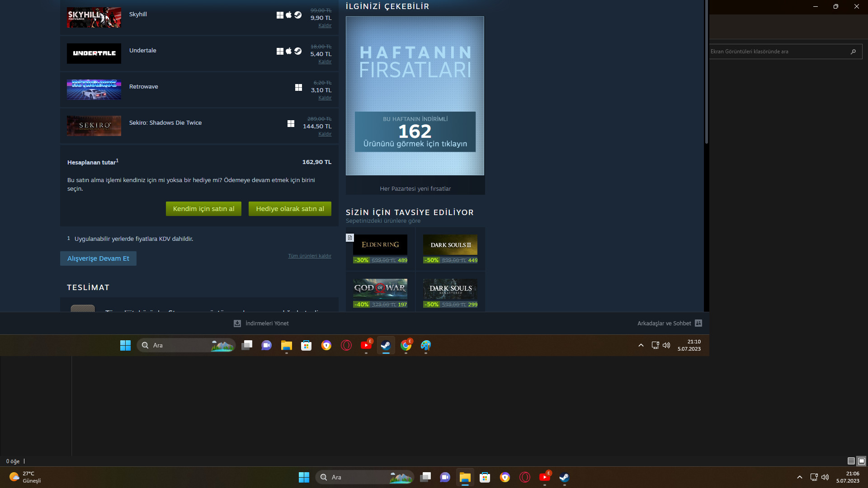Click the Arkadaşlar ve Sohbet friends icon
This screenshot has width=868, height=488.
[x=698, y=323]
